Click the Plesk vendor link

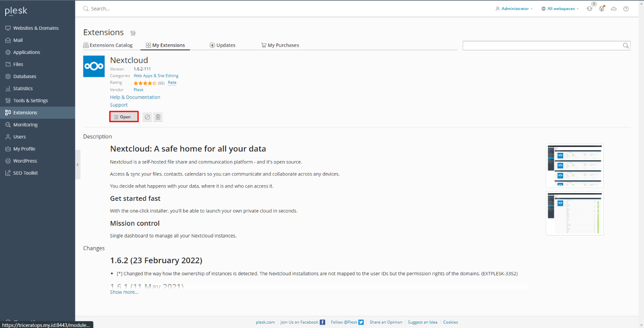(x=138, y=90)
